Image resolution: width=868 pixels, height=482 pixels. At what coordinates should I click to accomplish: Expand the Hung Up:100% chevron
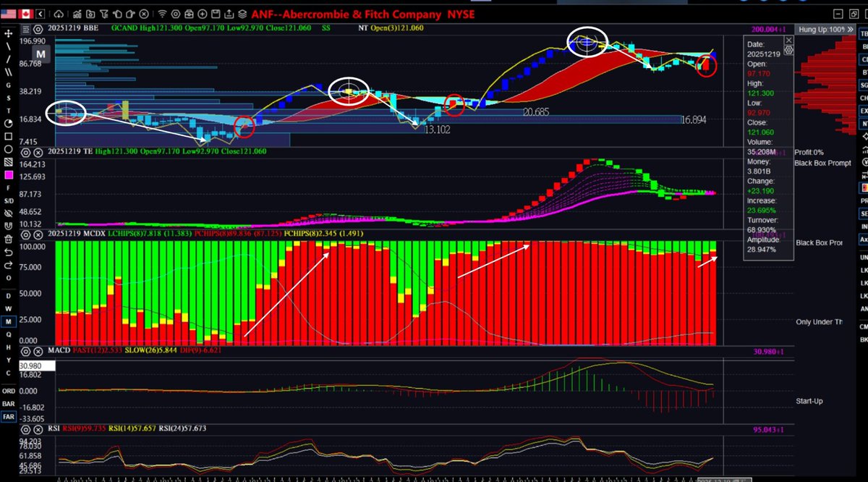click(850, 30)
